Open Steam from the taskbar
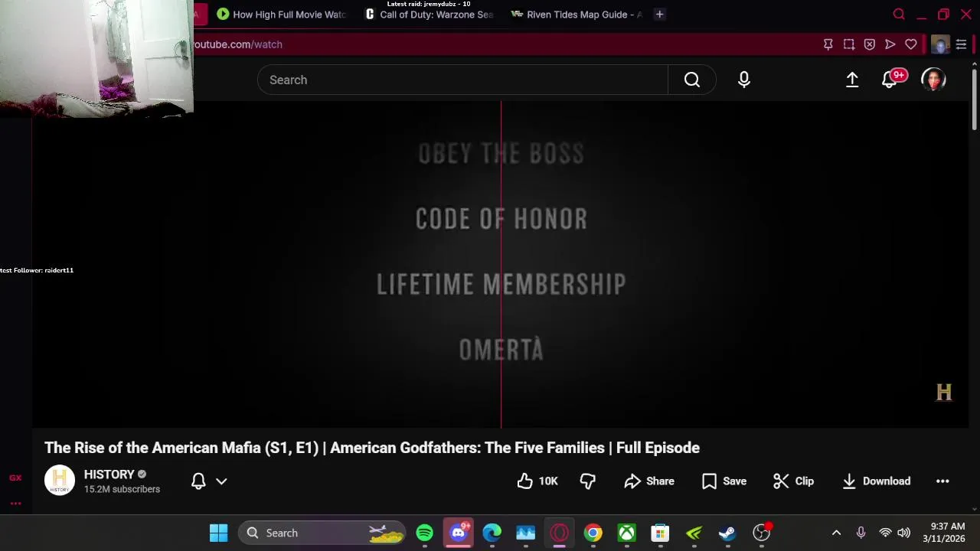980x551 pixels. pos(727,533)
